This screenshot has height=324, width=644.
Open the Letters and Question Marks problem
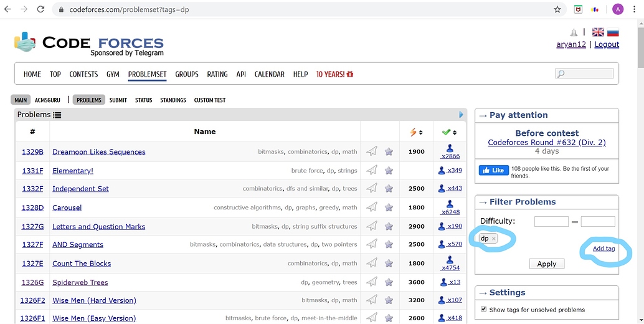click(x=98, y=227)
